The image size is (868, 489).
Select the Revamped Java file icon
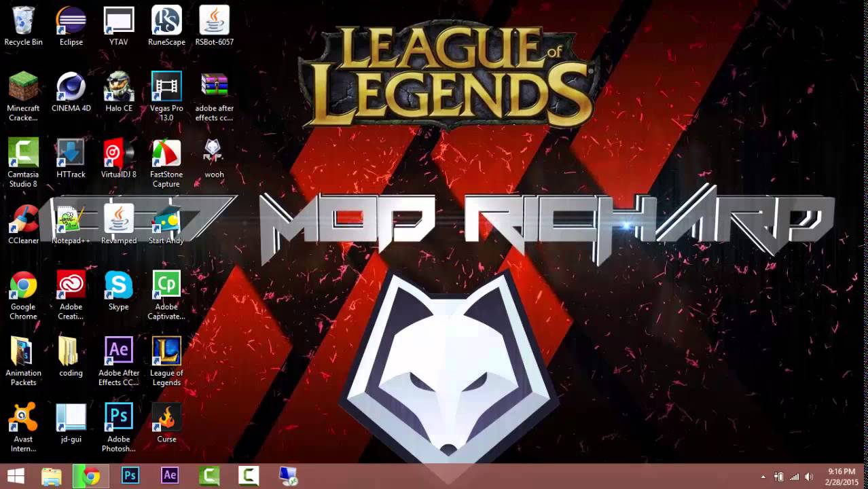[119, 224]
